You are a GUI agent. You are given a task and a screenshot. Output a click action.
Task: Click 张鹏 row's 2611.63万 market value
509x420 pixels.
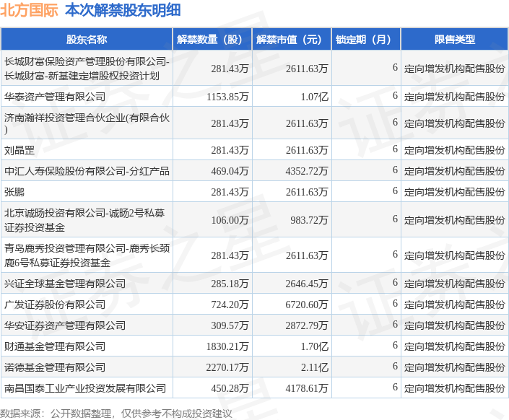pyautogui.click(x=307, y=192)
